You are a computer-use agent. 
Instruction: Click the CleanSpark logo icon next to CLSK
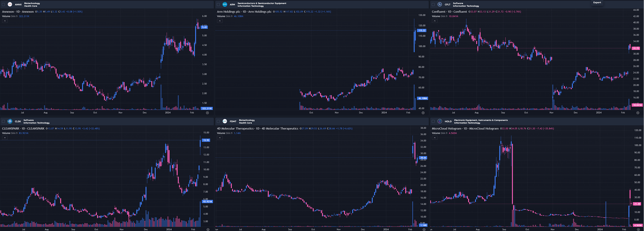10,121
